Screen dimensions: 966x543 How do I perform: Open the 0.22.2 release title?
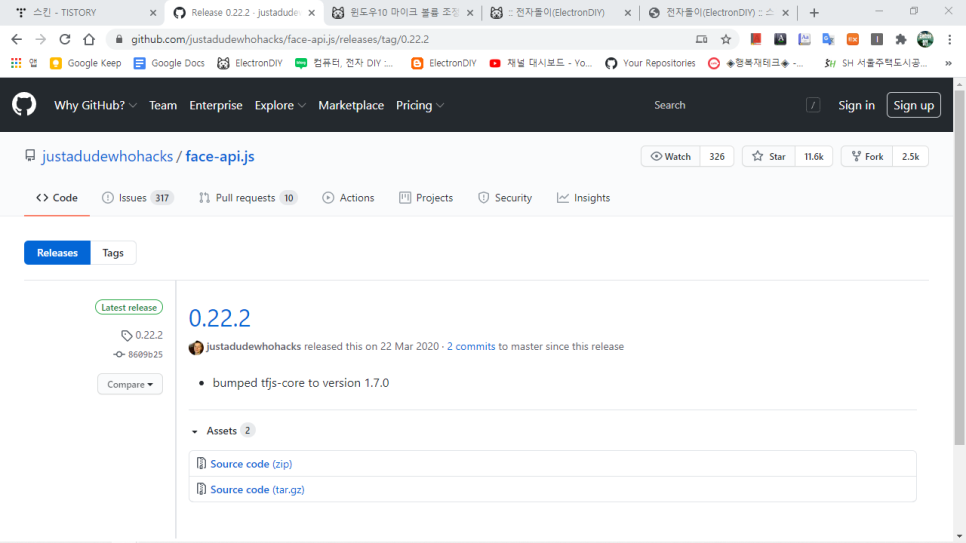click(x=219, y=318)
